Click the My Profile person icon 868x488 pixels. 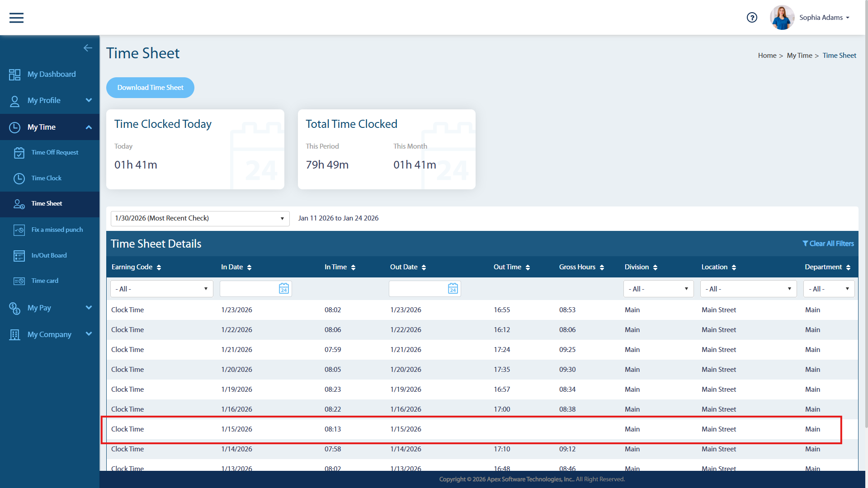[x=14, y=101]
